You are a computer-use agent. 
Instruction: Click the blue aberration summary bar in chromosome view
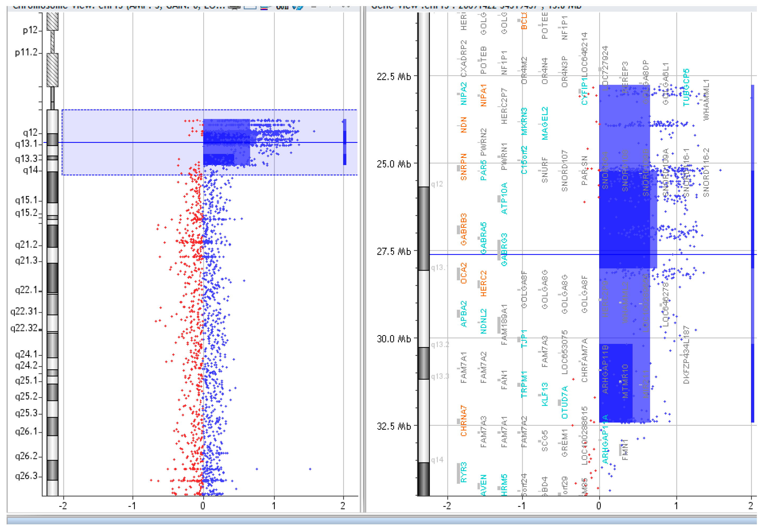click(x=344, y=142)
